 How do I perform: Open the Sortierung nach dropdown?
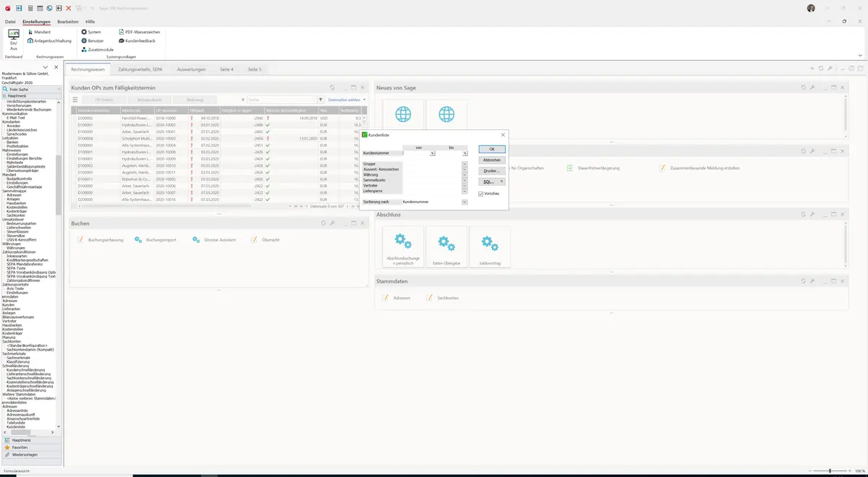[x=464, y=202]
